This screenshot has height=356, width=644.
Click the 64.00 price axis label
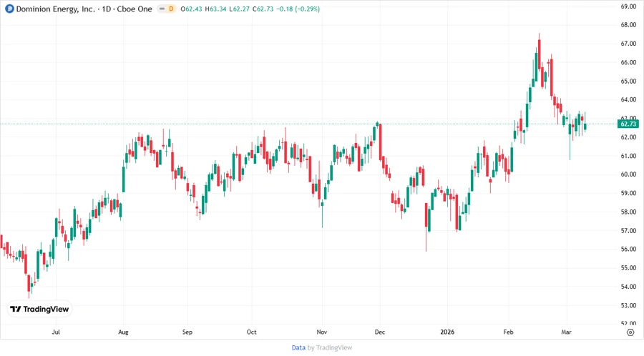(628, 99)
